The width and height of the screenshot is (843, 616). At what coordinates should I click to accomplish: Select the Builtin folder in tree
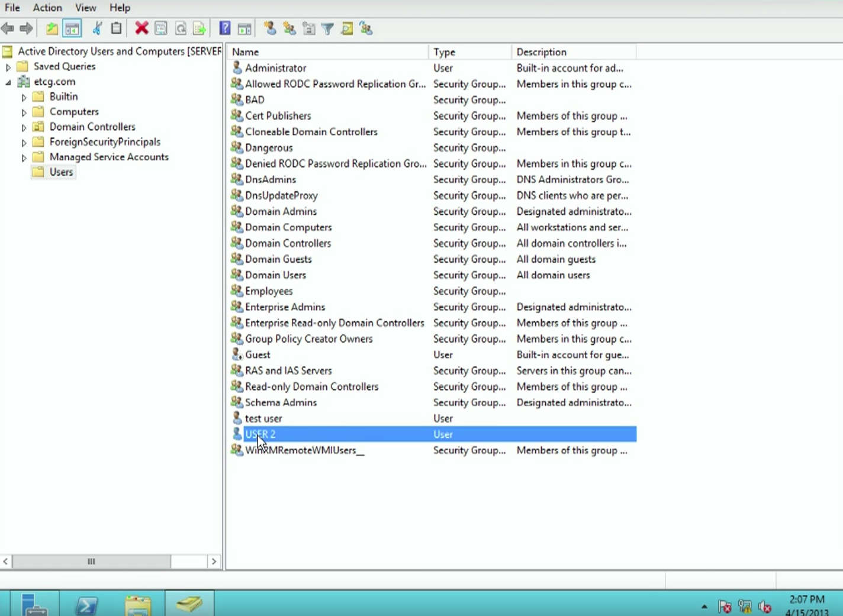point(63,96)
